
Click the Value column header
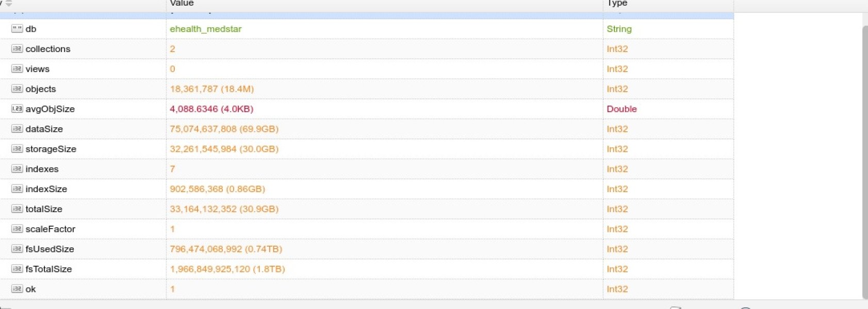[182, 4]
